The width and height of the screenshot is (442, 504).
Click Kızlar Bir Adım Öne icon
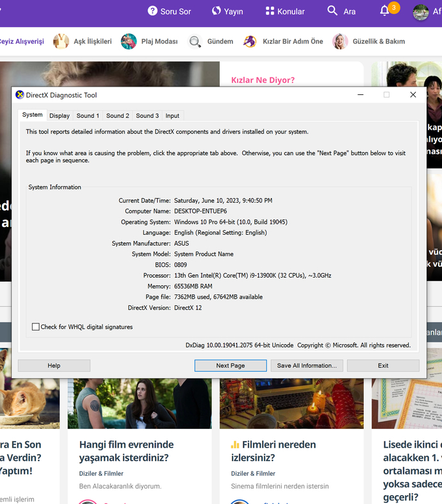tap(250, 41)
